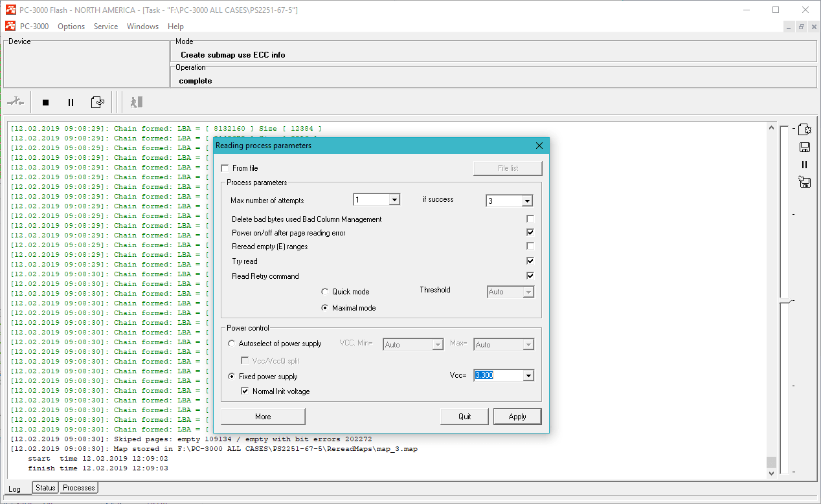Click the Vcc/VccQ split checkbox
This screenshot has height=504, width=821.
click(x=245, y=361)
